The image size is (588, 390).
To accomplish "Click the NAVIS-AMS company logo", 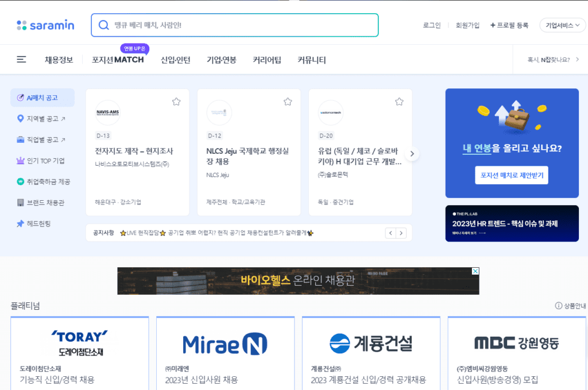I will [107, 112].
